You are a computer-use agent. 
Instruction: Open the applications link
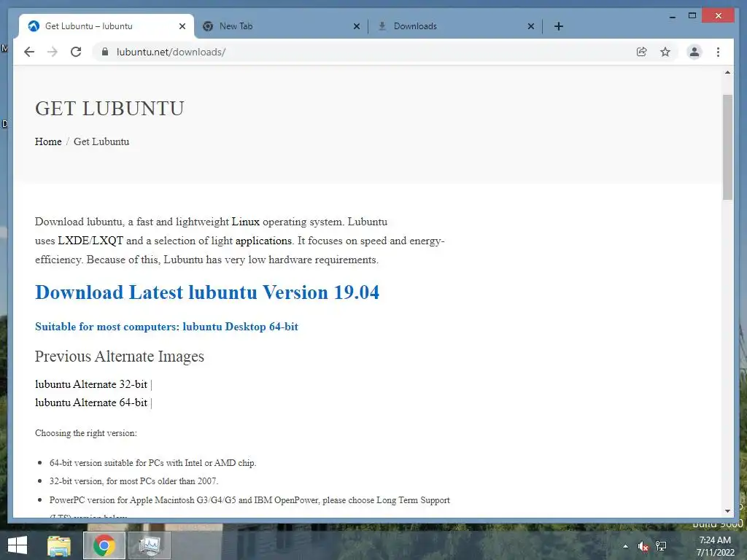coord(263,241)
